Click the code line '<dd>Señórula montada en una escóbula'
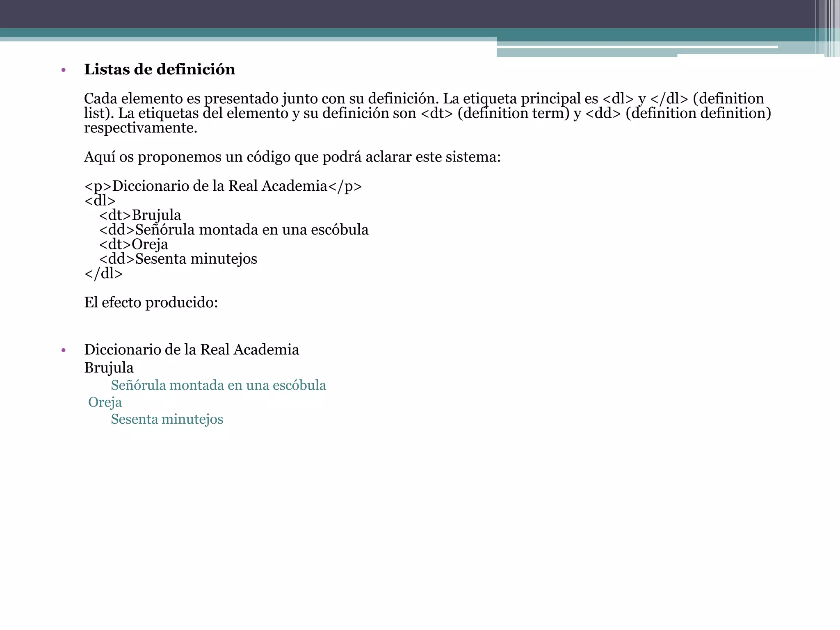Screen dimensions: 840x630 (234, 230)
